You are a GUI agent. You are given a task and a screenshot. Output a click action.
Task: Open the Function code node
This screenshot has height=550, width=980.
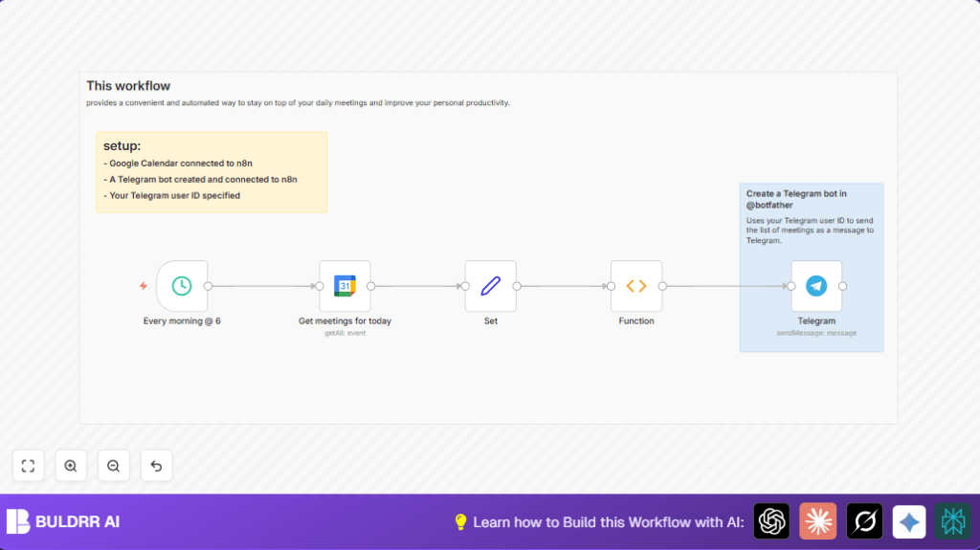point(636,286)
